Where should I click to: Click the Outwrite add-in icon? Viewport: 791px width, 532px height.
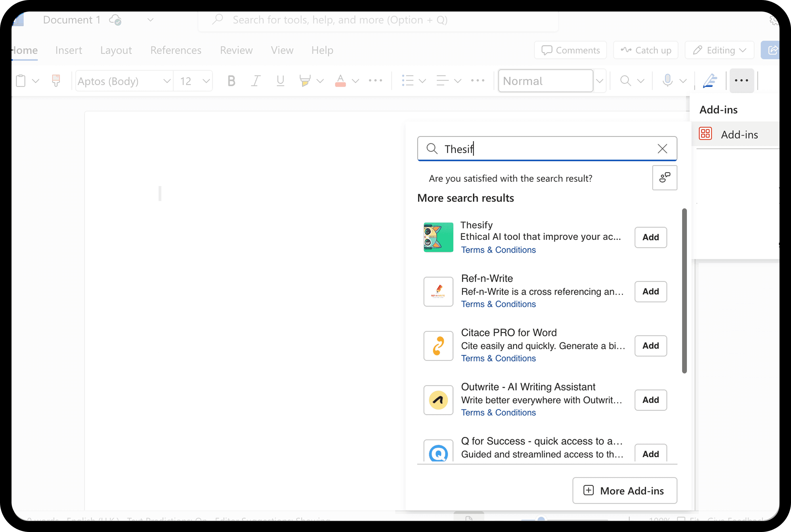(x=438, y=400)
